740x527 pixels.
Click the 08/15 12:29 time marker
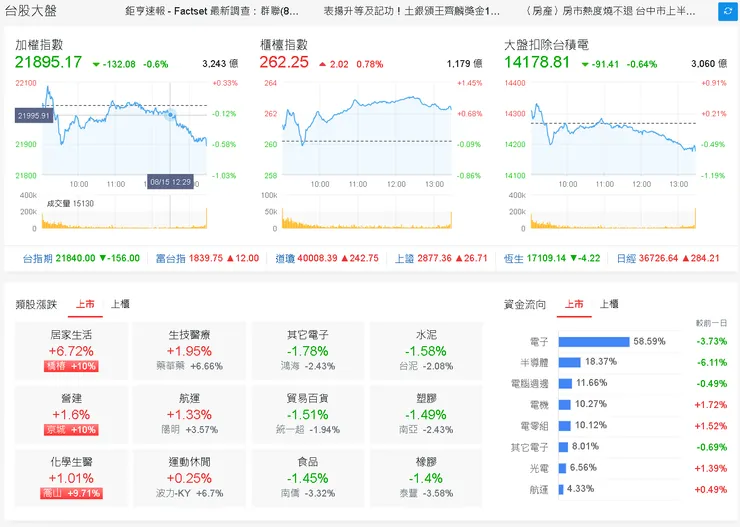pos(170,182)
